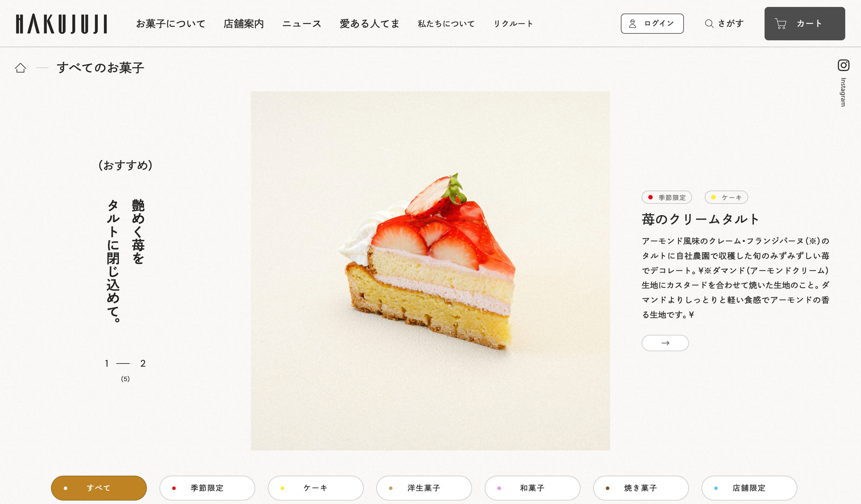
Task: Open the Instagram icon link
Action: (843, 65)
